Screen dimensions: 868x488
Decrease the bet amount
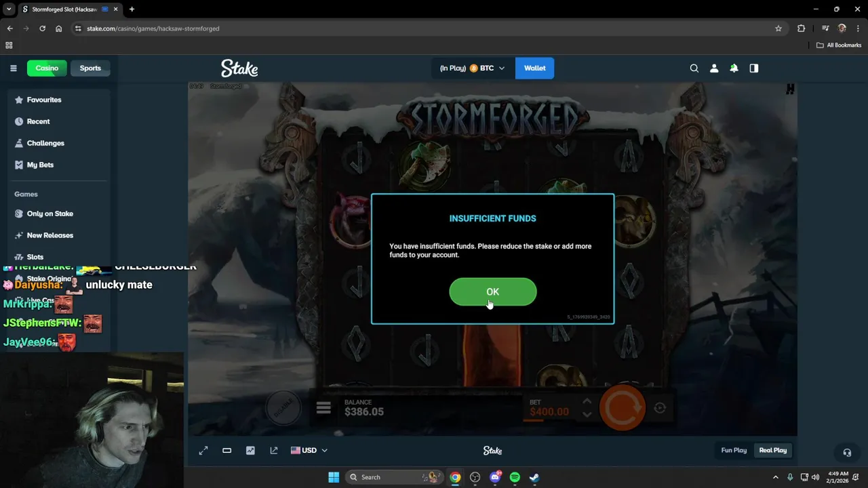tap(587, 414)
